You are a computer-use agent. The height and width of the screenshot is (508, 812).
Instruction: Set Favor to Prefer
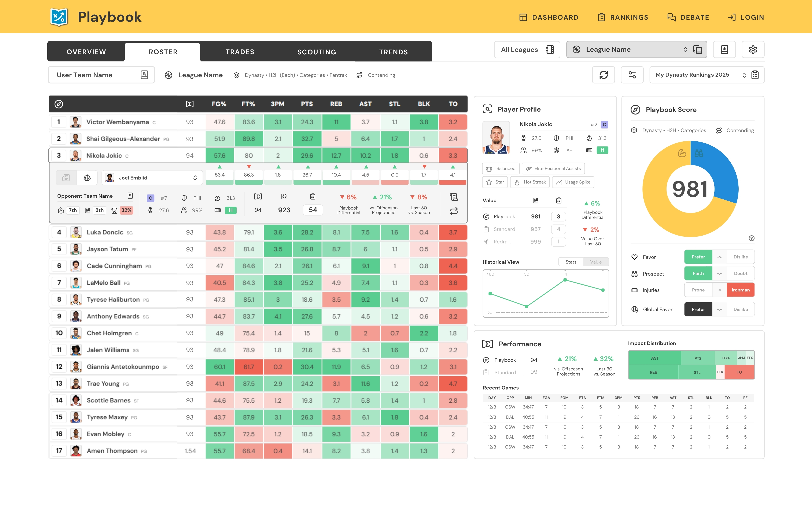pyautogui.click(x=698, y=257)
